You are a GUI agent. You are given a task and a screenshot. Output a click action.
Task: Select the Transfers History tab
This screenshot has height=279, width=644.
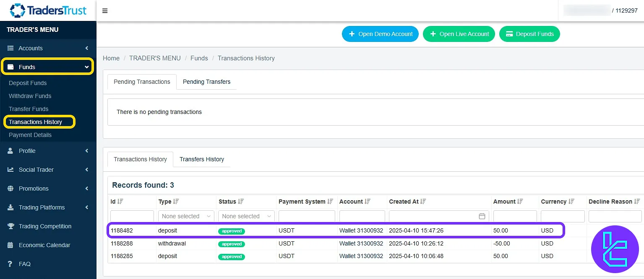[202, 159]
